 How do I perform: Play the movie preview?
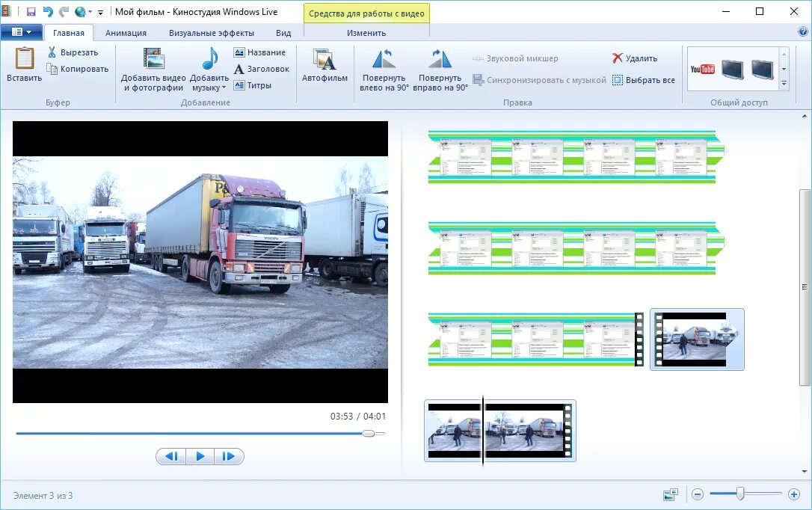(x=200, y=456)
